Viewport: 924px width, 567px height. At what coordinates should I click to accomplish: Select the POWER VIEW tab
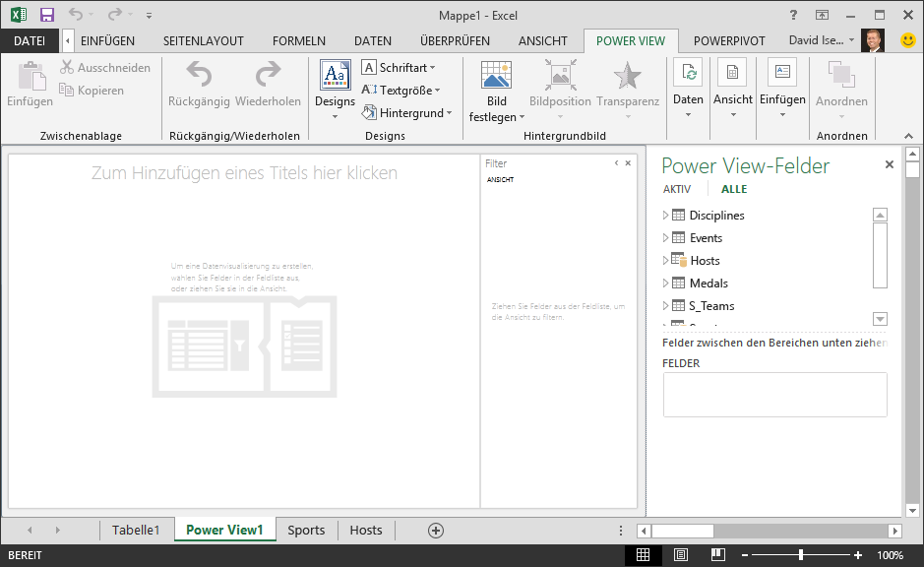[631, 40]
